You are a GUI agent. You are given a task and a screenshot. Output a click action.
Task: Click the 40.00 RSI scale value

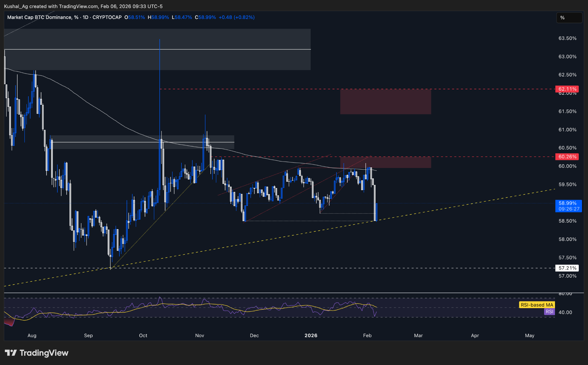click(x=565, y=312)
